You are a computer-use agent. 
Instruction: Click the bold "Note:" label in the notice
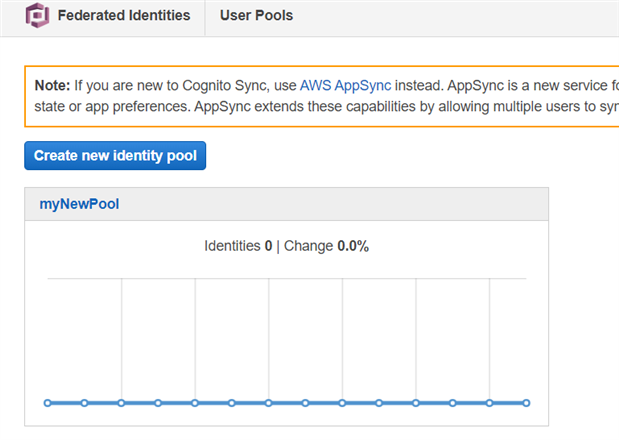(52, 86)
